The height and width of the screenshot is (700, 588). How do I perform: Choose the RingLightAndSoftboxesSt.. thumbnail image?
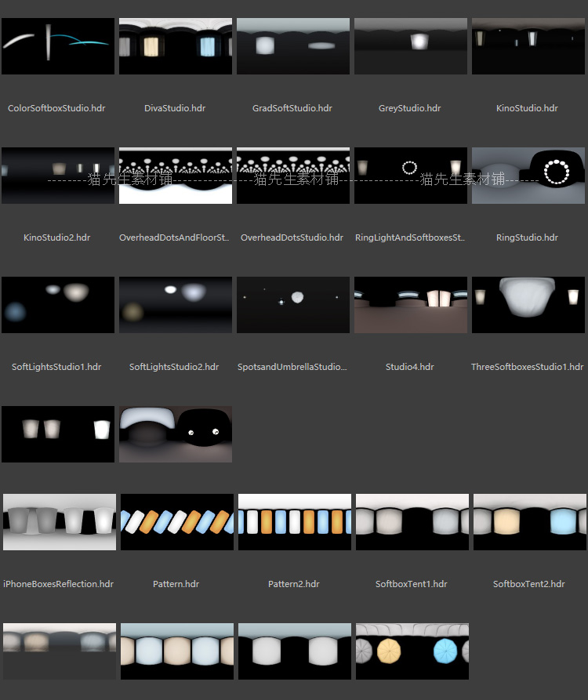pos(411,176)
